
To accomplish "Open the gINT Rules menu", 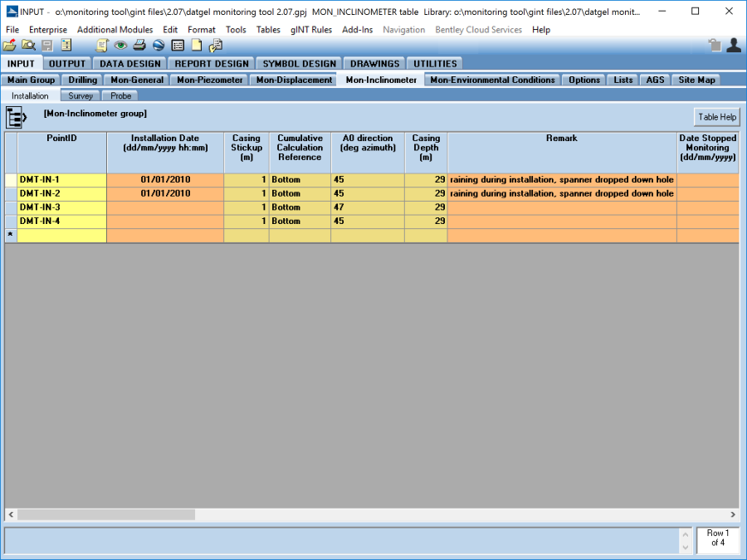I will pos(311,30).
